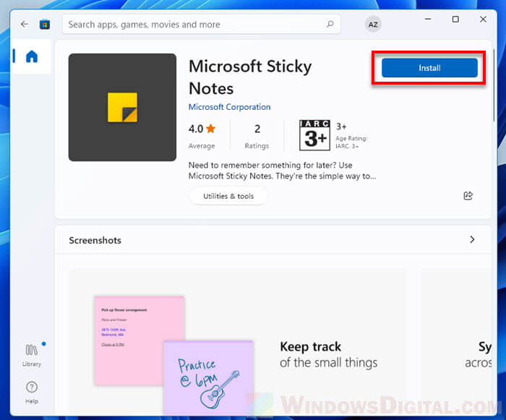Open the AZ account profile
This screenshot has width=506, height=420.
[373, 25]
